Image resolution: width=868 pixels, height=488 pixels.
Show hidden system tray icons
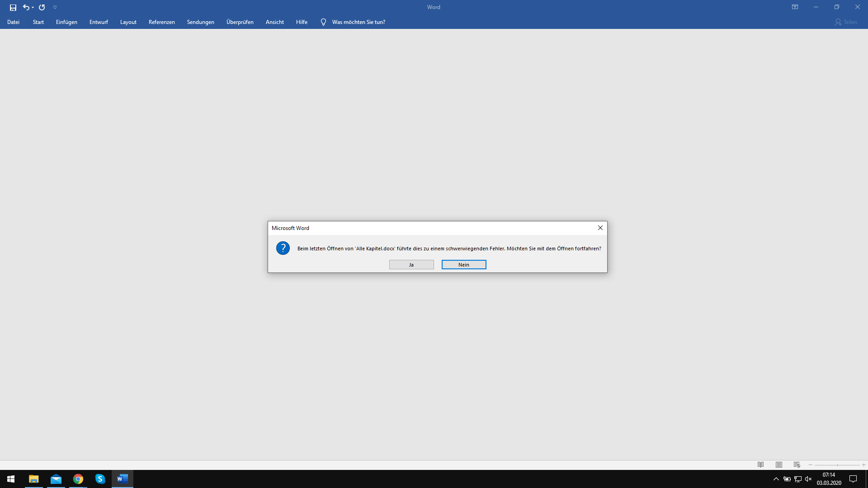point(776,479)
